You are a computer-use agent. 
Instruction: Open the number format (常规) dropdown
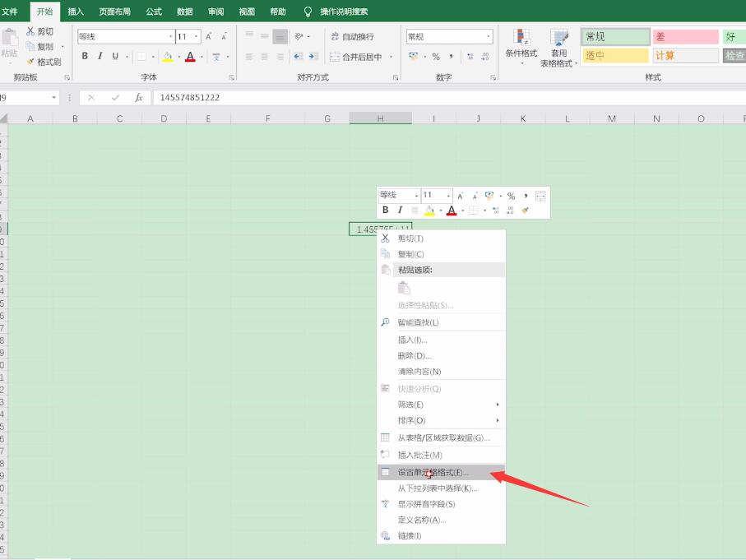[488, 37]
